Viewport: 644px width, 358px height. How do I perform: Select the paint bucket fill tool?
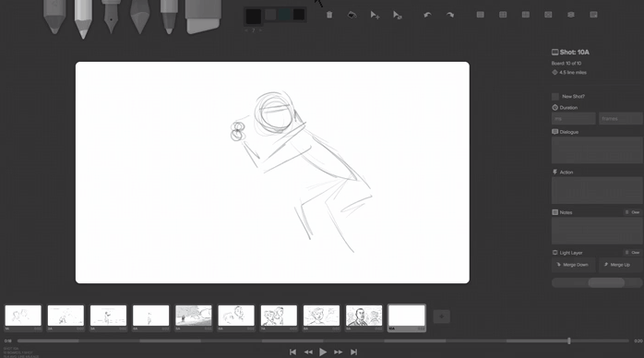point(352,15)
